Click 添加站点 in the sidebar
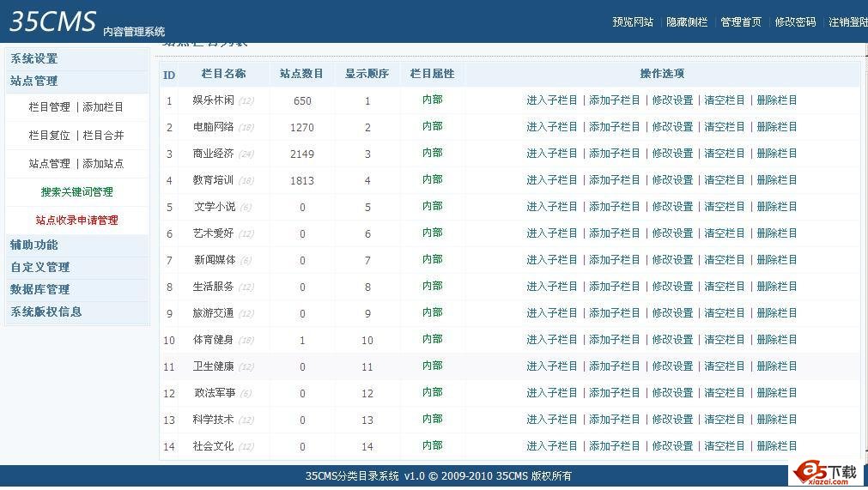868x490 pixels. pos(103,164)
